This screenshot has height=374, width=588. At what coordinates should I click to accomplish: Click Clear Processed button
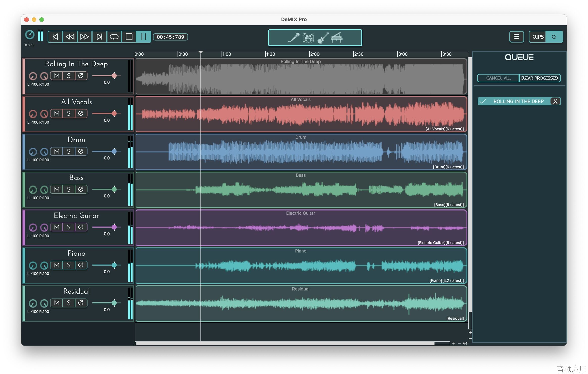[539, 78]
